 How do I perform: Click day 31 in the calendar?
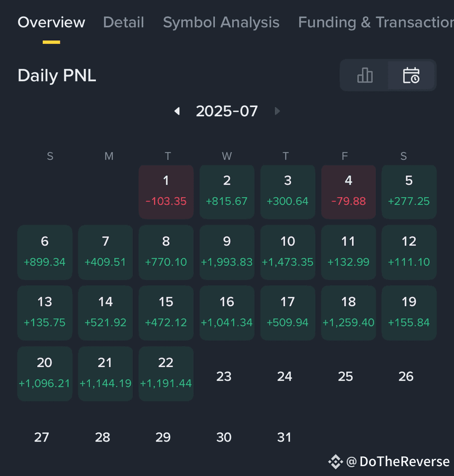tap(284, 437)
